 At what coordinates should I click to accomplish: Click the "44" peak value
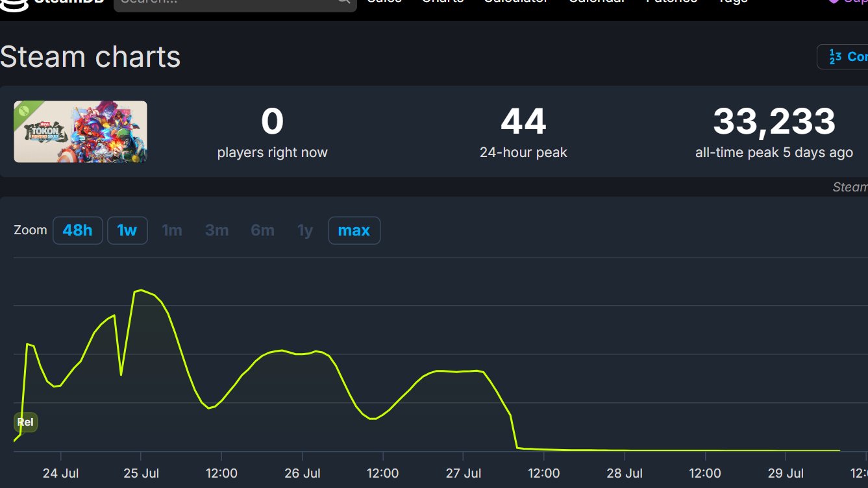tap(523, 121)
